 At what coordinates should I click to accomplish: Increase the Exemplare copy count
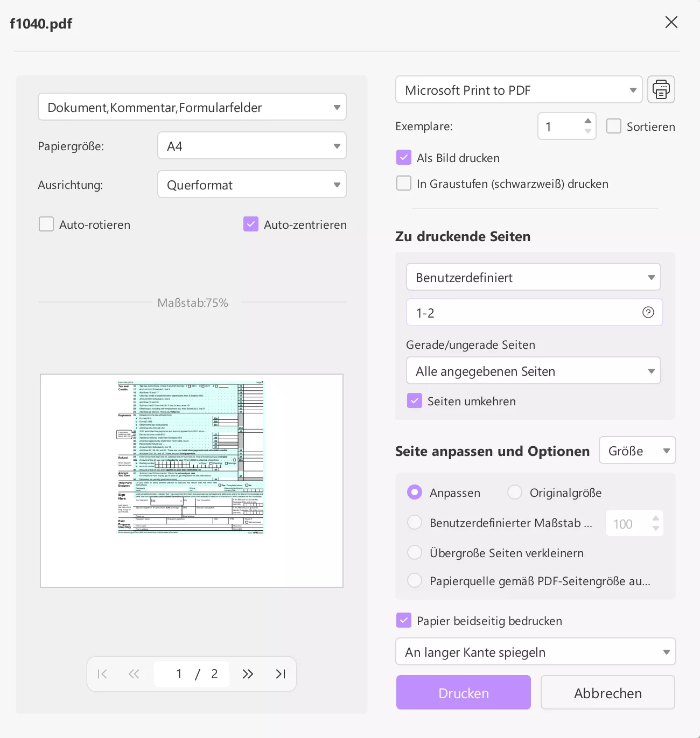588,121
